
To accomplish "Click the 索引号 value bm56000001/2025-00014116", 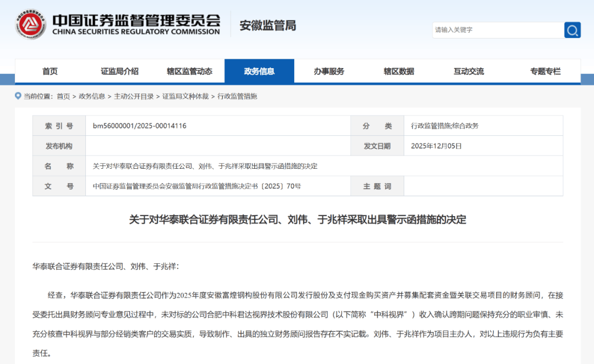I will click(x=140, y=125).
